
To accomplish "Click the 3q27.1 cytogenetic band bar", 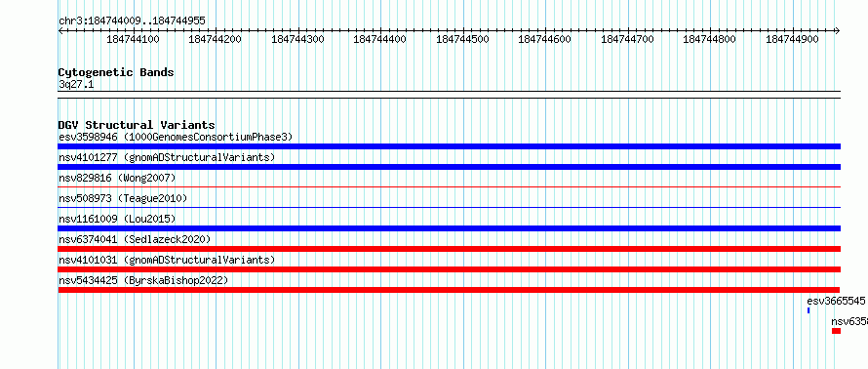I will tap(449, 95).
